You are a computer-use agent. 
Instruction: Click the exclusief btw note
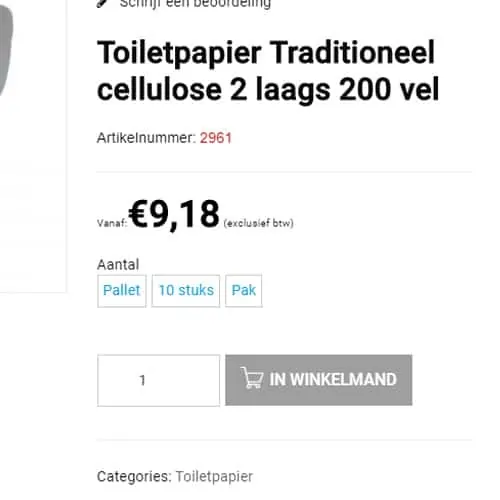(x=259, y=223)
